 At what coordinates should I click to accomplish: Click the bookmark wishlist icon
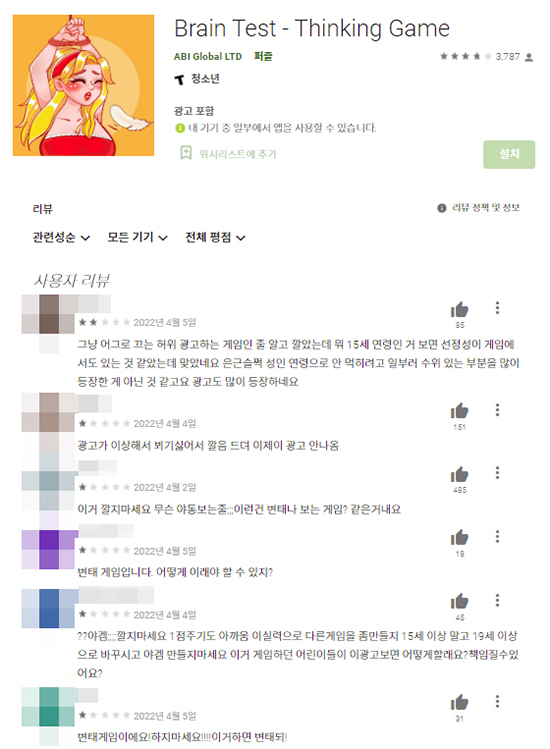[x=186, y=153]
